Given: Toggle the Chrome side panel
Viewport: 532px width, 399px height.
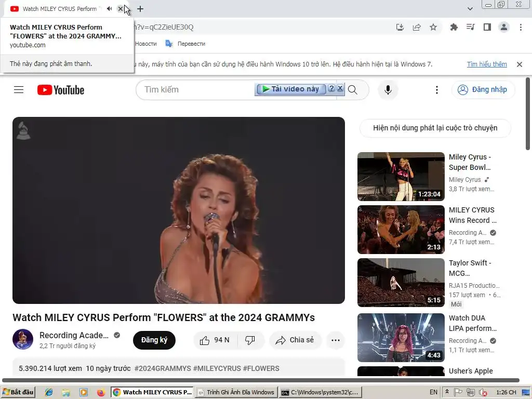Looking at the screenshot, I should coord(487,27).
